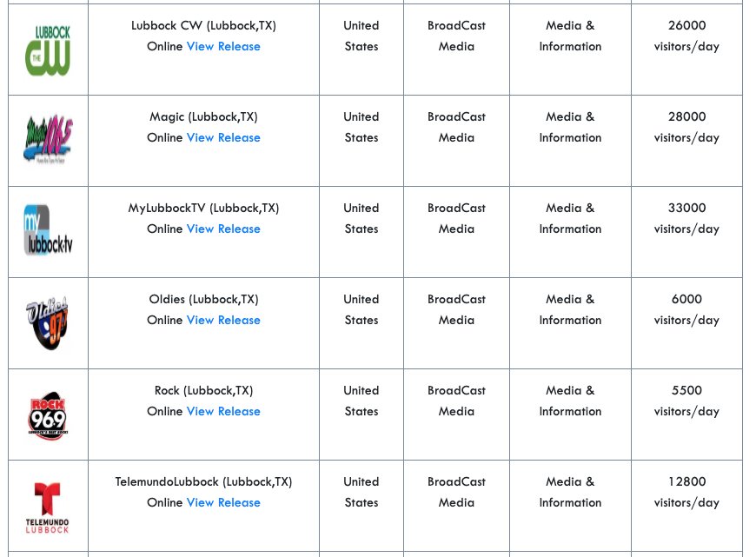Open View Release link for TelemundoLubbock
Viewport: 756px width, 557px height.
223,503
